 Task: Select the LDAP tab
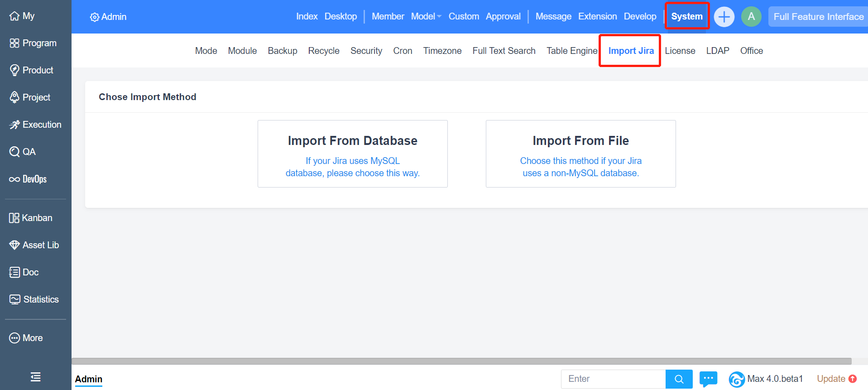click(717, 51)
